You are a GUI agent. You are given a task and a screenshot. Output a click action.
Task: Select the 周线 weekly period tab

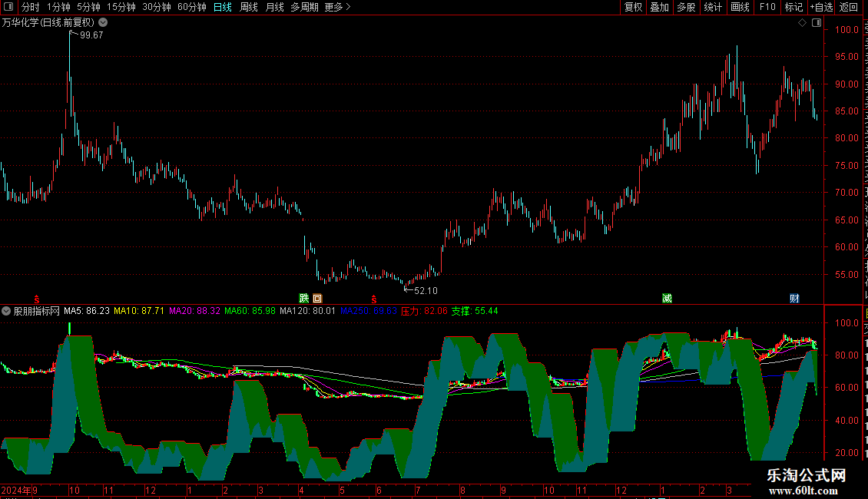click(x=249, y=7)
